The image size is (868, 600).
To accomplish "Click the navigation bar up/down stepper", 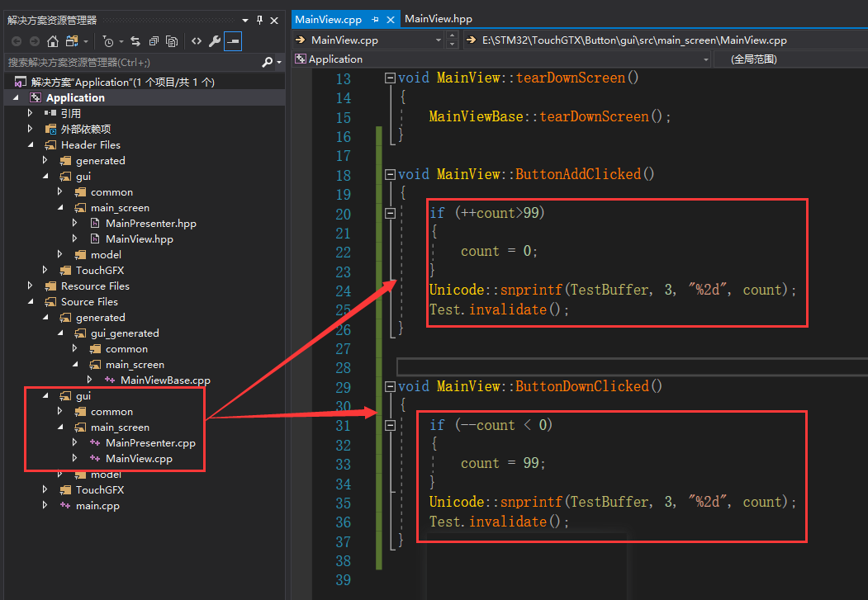I will click(453, 40).
